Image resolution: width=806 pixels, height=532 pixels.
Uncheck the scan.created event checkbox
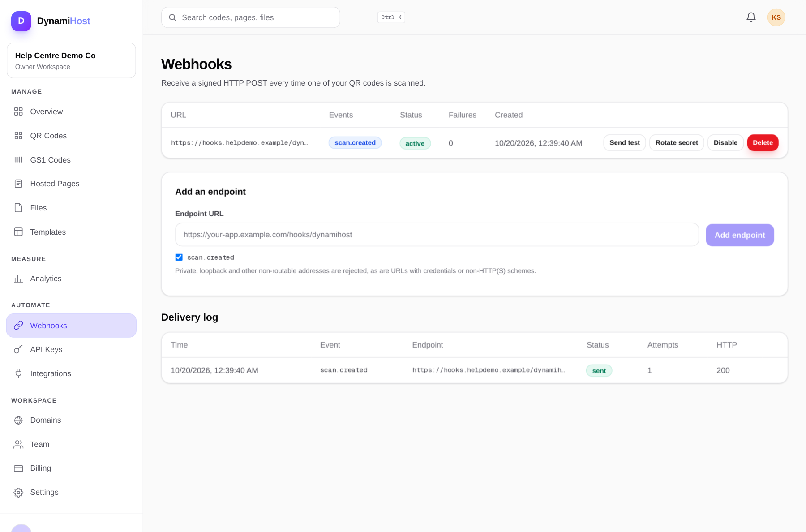[x=179, y=257]
